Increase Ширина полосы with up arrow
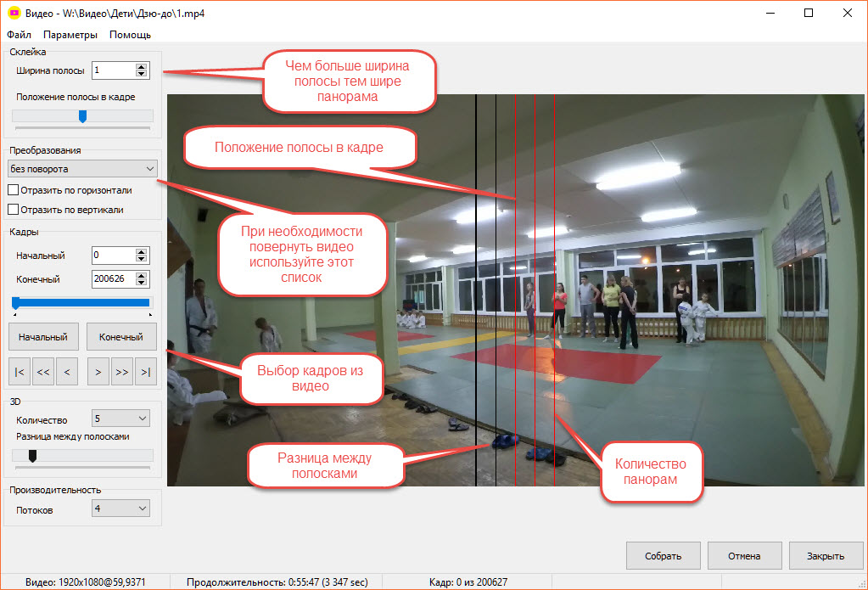 (x=142, y=66)
